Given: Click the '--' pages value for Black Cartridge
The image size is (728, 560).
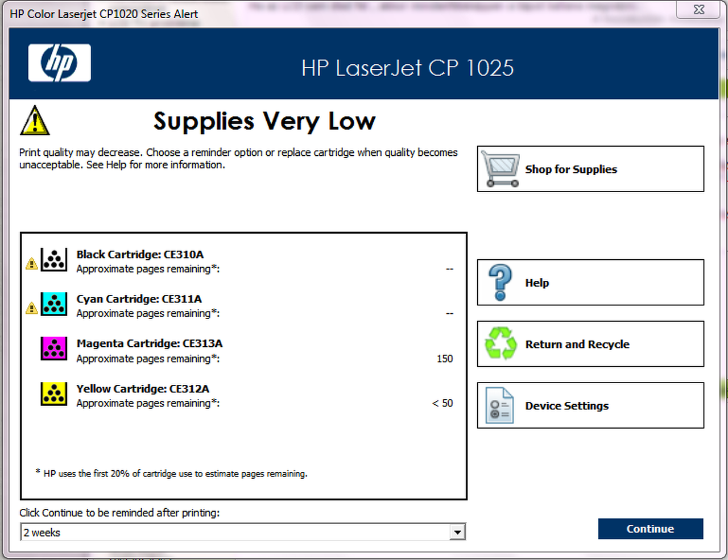Looking at the screenshot, I should 449,269.
